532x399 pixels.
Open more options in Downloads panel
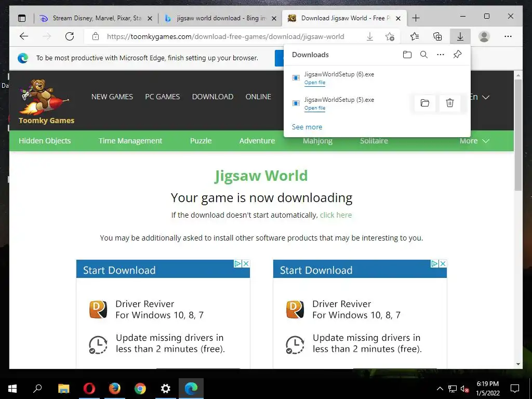click(x=441, y=55)
